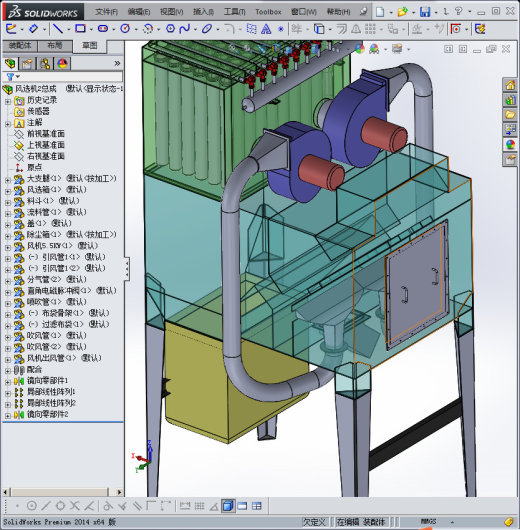This screenshot has height=530, width=520.
Task: Open the dropdown arrow next to Save
Action: point(436,12)
